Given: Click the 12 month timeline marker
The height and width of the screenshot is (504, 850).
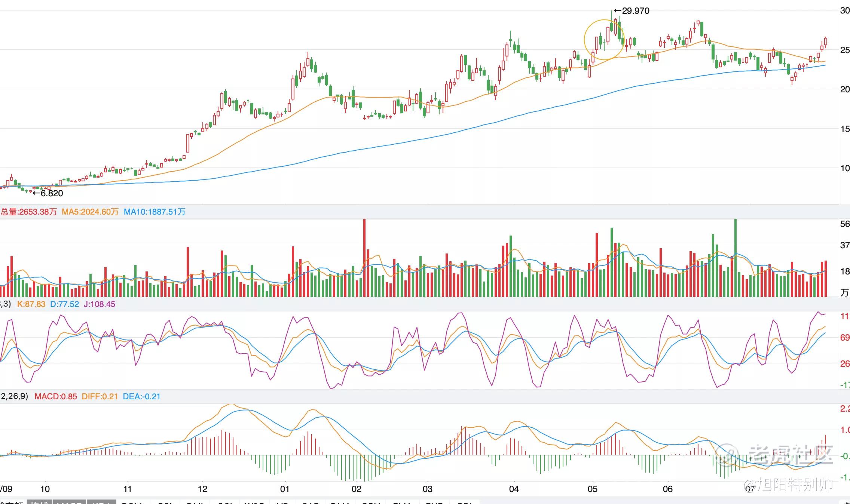Looking at the screenshot, I should pyautogui.click(x=202, y=489).
